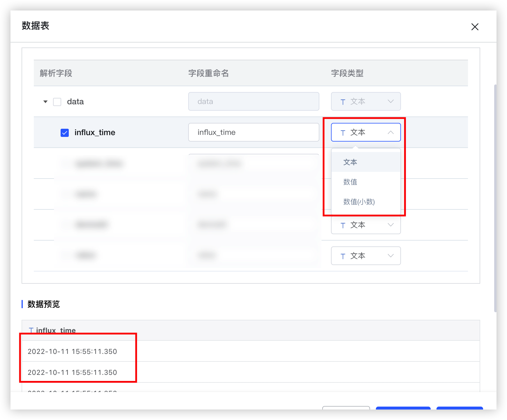Close the 数据表 dialog with the X icon
The width and height of the screenshot is (507, 420).
475,27
